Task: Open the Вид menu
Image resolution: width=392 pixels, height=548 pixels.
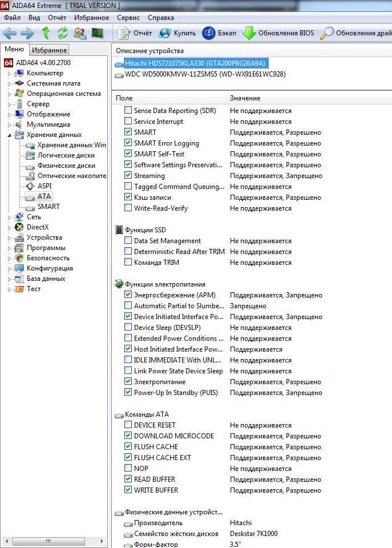Action: point(34,18)
